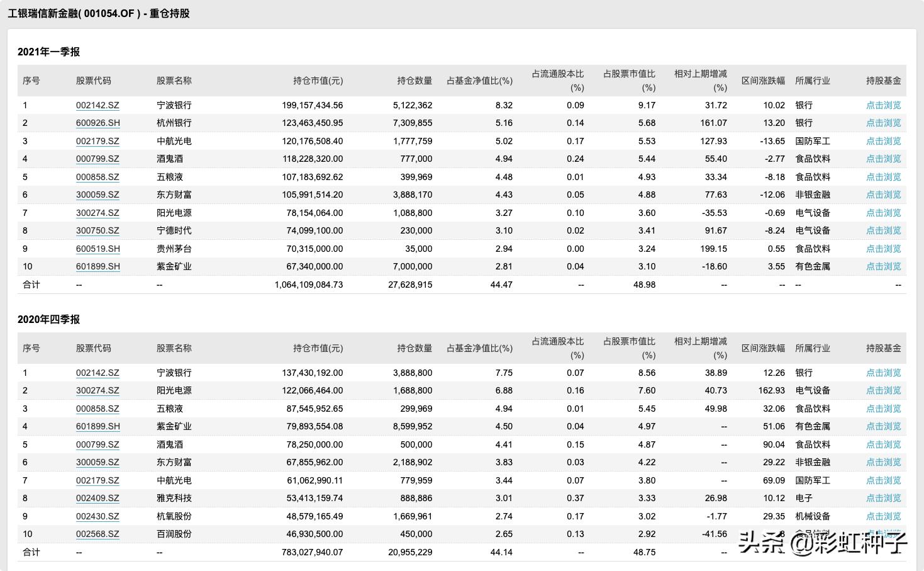Click the 2021年一季报 section heading
Image resolution: width=924 pixels, height=571 pixels.
coord(48,52)
